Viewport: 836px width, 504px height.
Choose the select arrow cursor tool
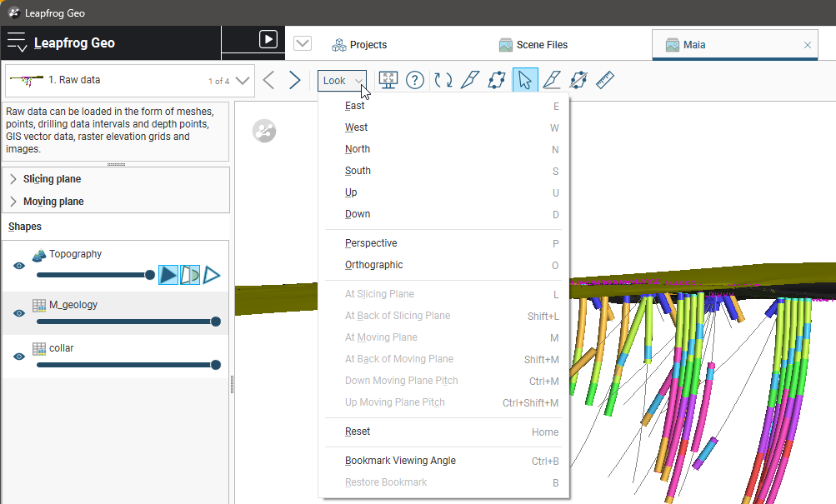[524, 80]
